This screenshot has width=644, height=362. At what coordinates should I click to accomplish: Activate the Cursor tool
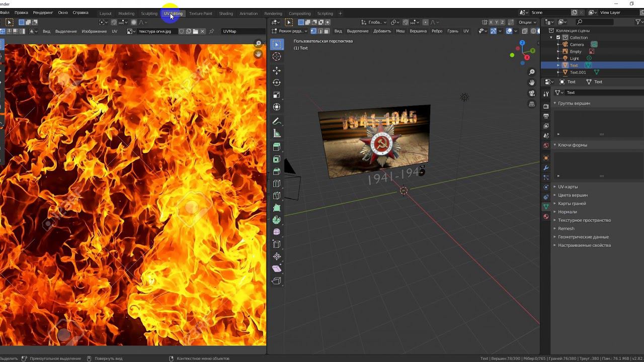tap(277, 57)
